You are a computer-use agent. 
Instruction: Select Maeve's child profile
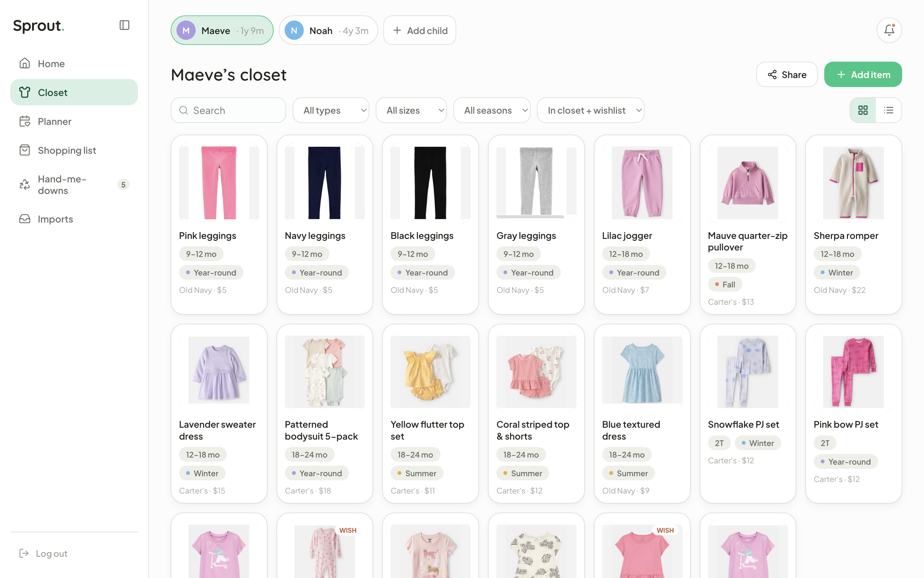[222, 30]
